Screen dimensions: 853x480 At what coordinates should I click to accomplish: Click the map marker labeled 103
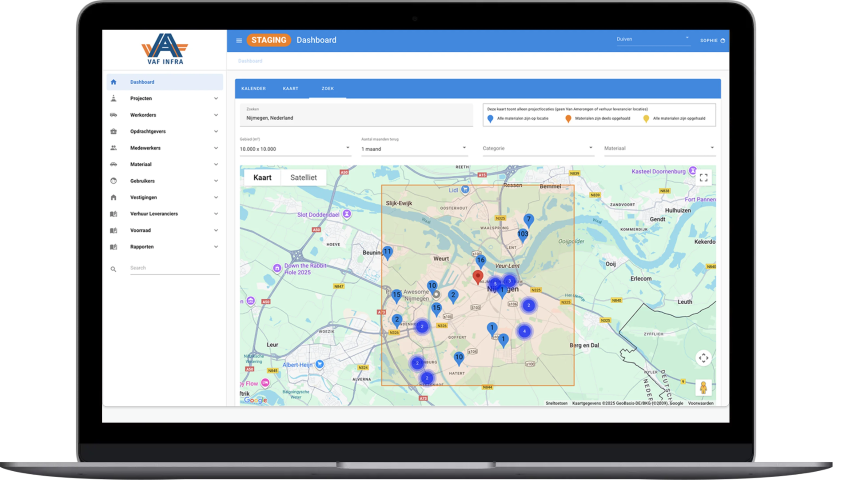point(522,235)
